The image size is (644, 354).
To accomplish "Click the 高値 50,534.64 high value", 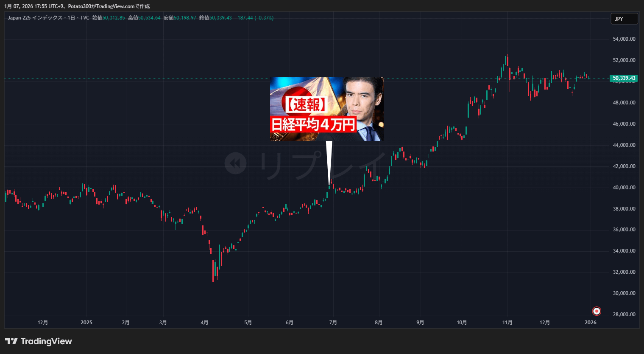I will (144, 18).
